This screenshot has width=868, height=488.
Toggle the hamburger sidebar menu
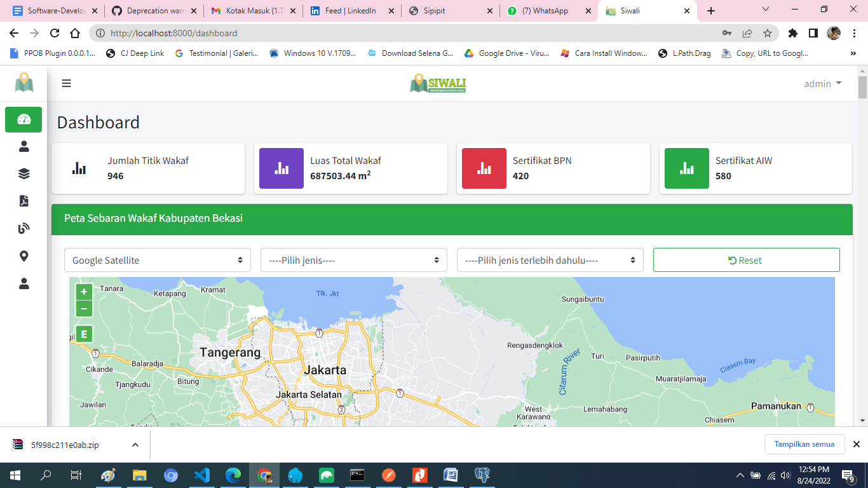coord(66,83)
